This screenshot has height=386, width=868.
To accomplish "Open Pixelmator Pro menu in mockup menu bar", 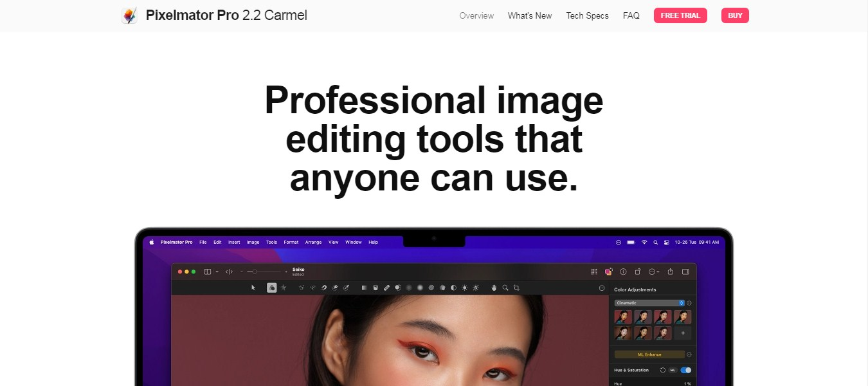I will point(176,243).
